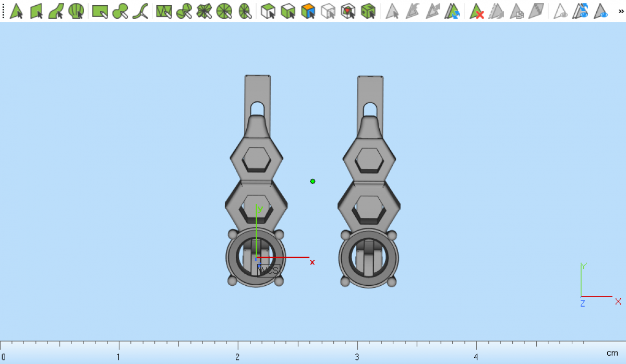The height and width of the screenshot is (364, 626).
Task: Select the orange and blue cube tool
Action: pyautogui.click(x=308, y=11)
